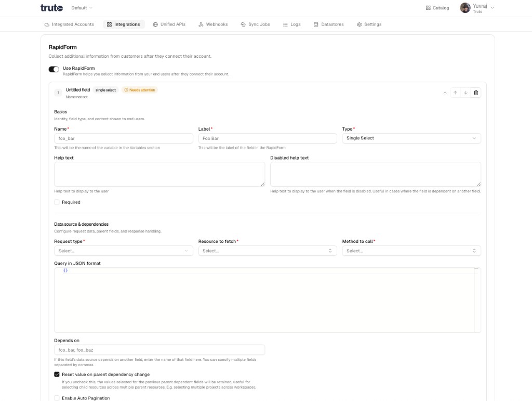Viewport: 532px width, 401px height.
Task: Click the Label input field
Action: pos(268,138)
